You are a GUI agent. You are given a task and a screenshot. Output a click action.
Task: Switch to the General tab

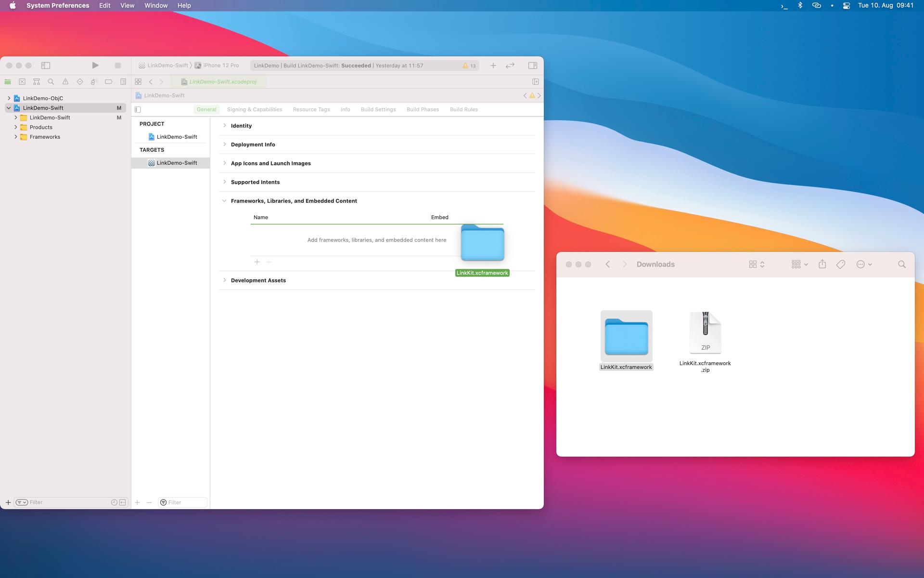point(206,109)
